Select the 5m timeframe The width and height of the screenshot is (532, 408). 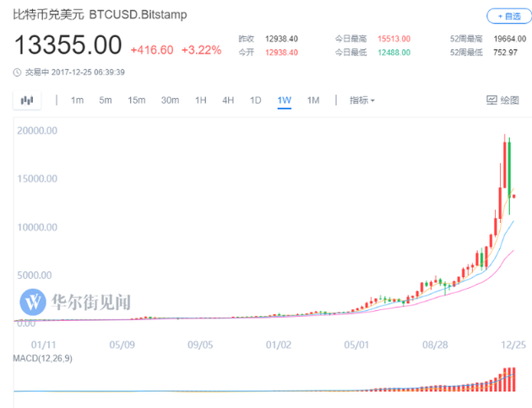click(x=106, y=101)
